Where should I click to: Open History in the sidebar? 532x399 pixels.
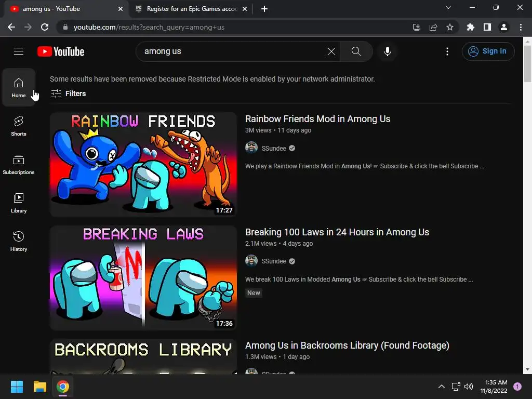tap(19, 241)
